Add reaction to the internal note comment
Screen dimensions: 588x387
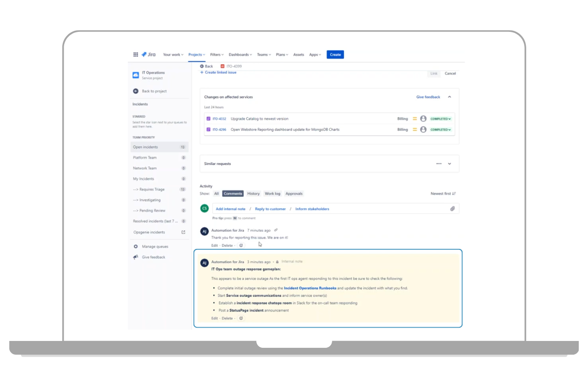pos(241,318)
